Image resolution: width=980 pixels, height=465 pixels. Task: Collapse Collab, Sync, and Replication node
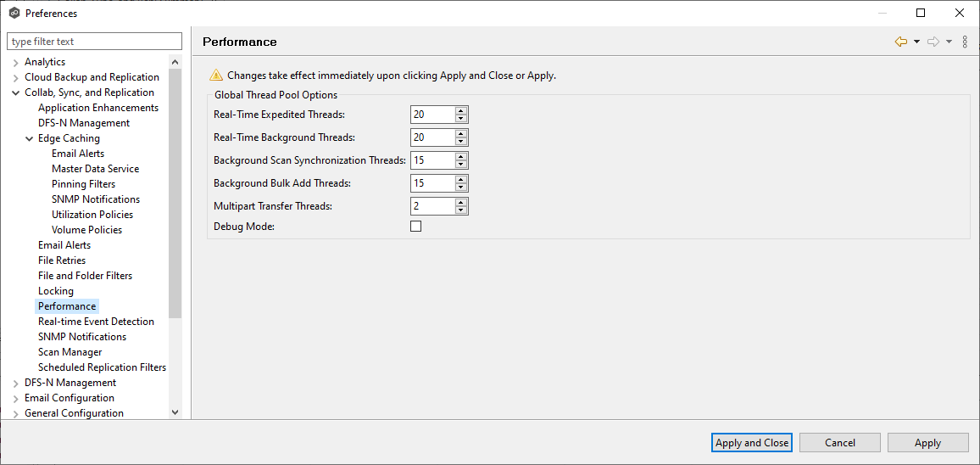[16, 92]
